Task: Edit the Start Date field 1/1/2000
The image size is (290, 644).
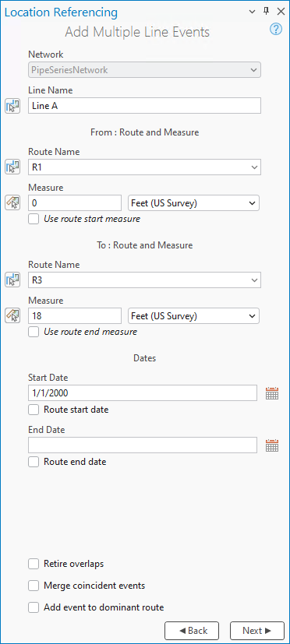Action: (143, 393)
